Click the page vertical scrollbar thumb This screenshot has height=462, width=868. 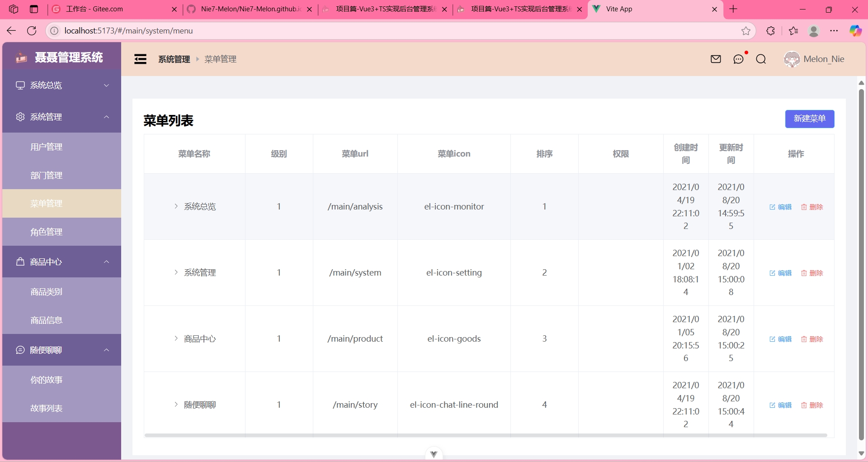click(861, 265)
